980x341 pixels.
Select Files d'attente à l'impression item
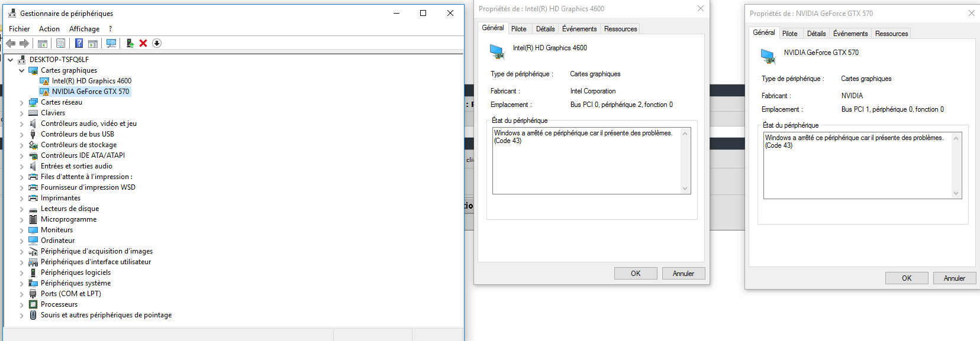pos(86,177)
